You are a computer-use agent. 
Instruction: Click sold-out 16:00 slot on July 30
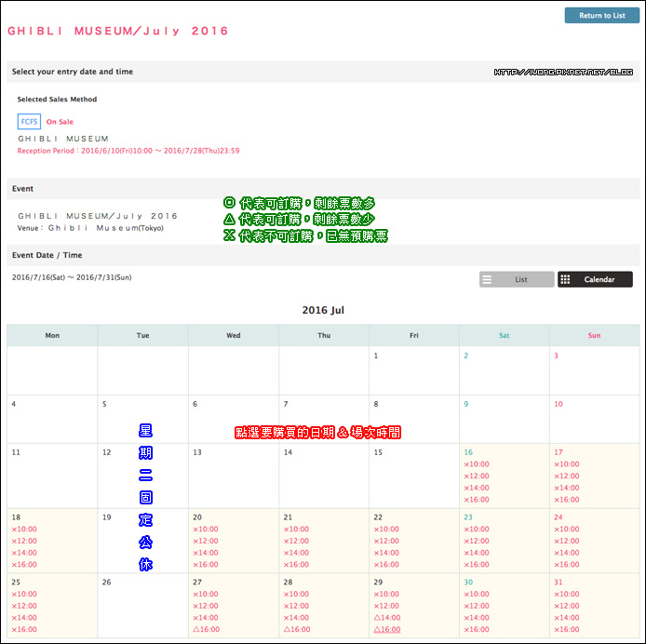477,629
